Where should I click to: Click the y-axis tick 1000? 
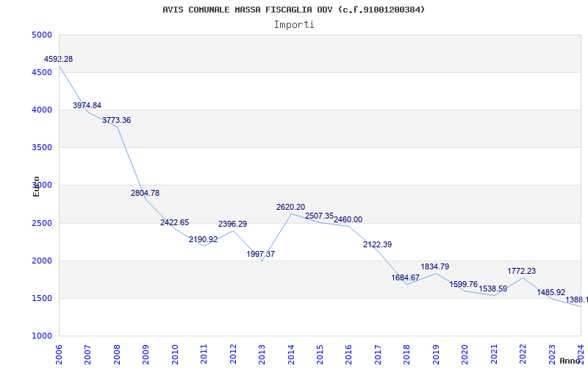[x=42, y=336]
